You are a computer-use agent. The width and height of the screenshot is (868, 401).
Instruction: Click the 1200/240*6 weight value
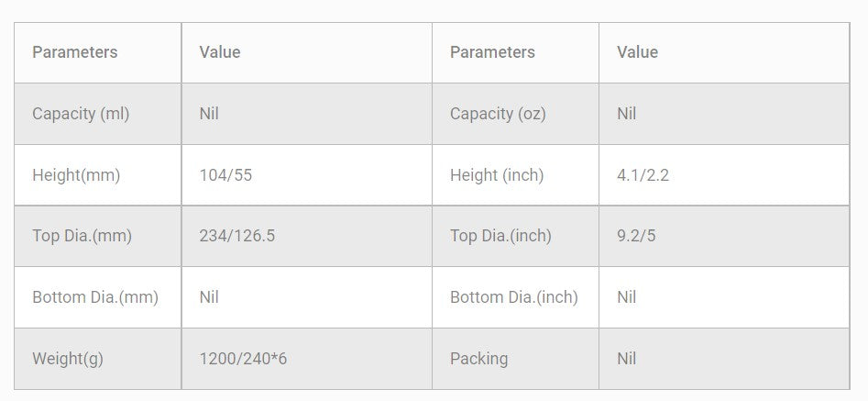[243, 359]
